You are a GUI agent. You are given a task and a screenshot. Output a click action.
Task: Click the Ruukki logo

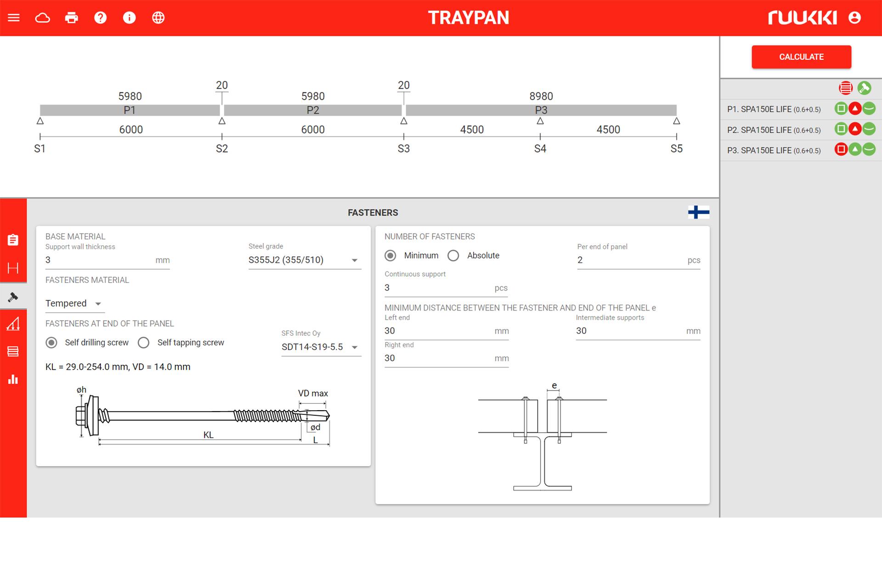802,18
